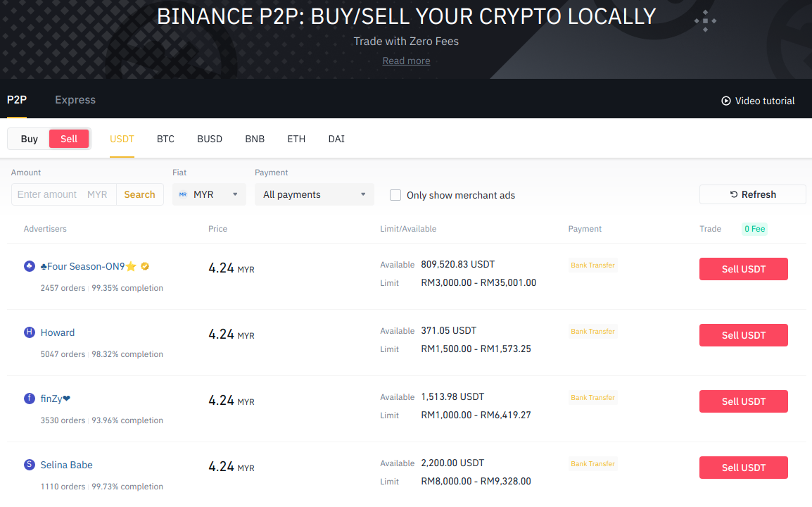This screenshot has width=812, height=507.
Task: Click the 371.05 USDT available amount
Action: coord(448,331)
